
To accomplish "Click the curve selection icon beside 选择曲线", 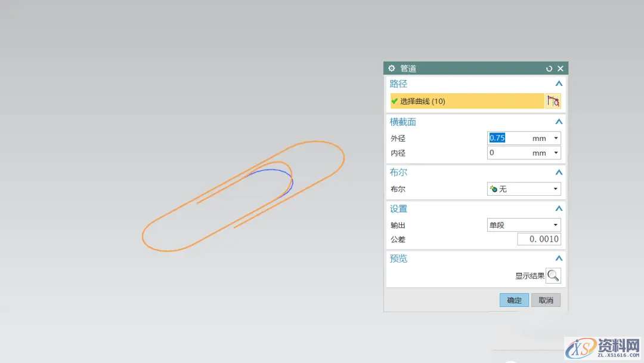I will coord(553,101).
